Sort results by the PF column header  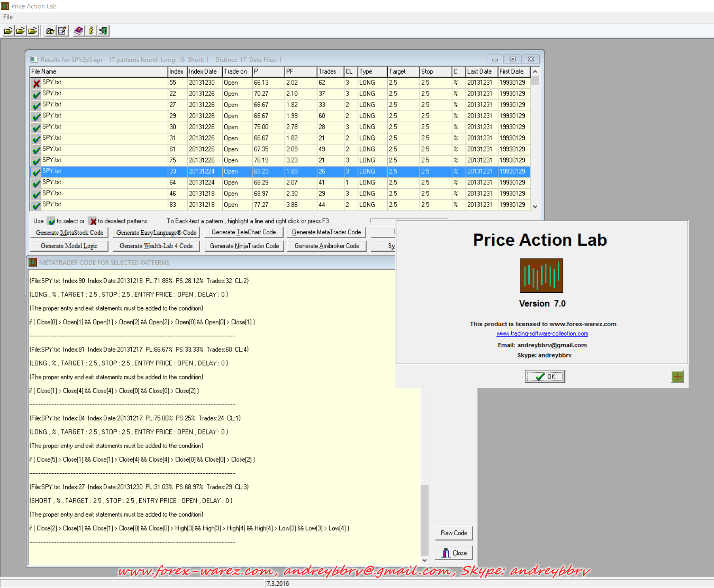click(x=300, y=71)
